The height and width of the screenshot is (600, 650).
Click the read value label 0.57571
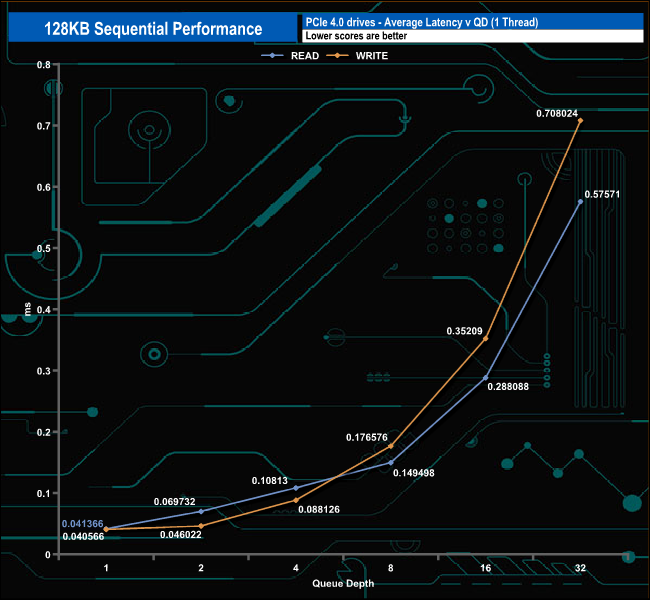[602, 194]
